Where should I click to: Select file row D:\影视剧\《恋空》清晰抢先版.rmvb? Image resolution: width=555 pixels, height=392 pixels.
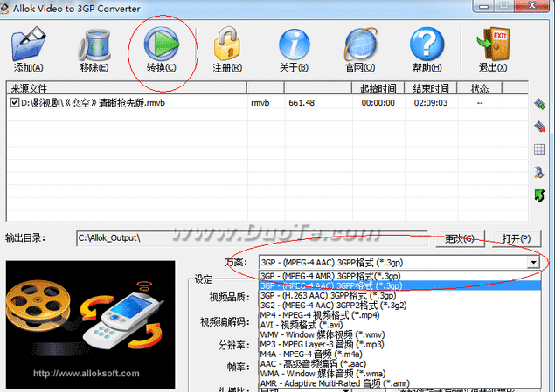(267, 103)
